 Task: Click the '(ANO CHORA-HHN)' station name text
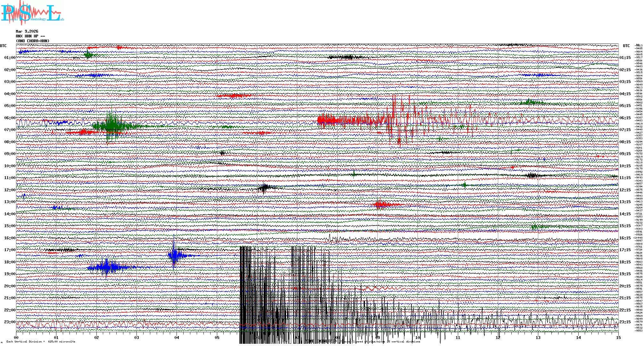[33, 41]
